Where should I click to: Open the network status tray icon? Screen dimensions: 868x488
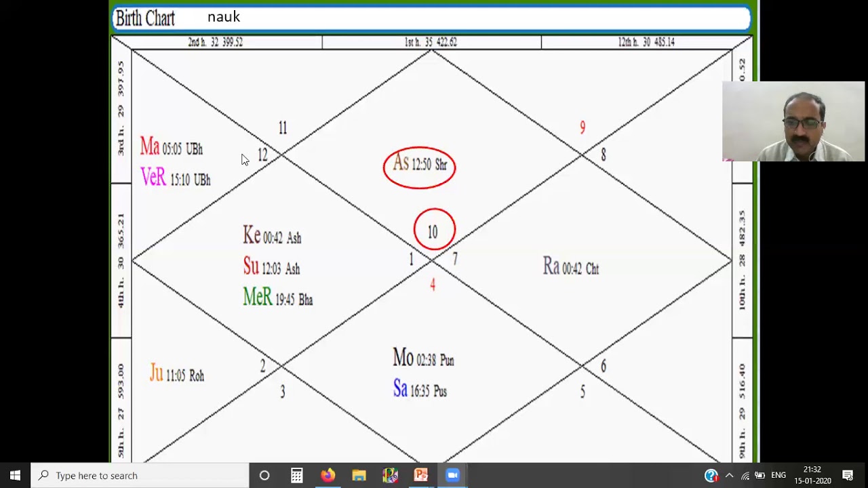745,475
